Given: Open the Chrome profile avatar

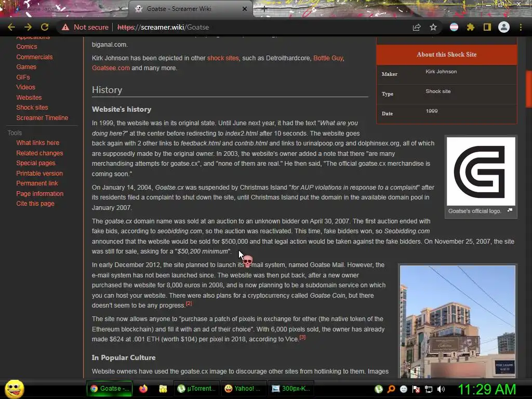Looking at the screenshot, I should 504,27.
